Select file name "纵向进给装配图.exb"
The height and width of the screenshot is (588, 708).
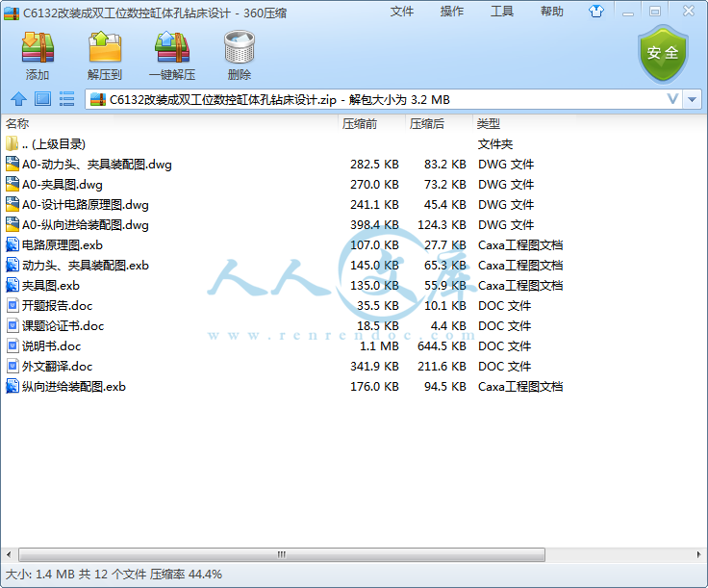click(74, 387)
